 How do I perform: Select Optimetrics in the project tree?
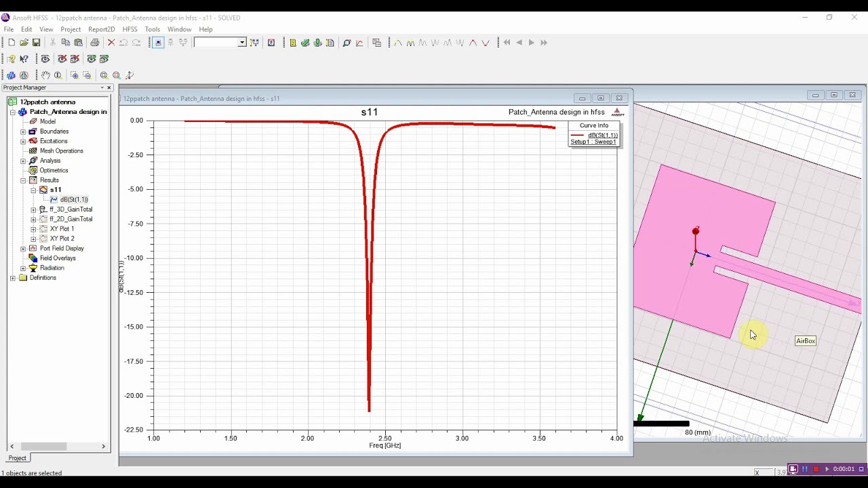point(54,170)
